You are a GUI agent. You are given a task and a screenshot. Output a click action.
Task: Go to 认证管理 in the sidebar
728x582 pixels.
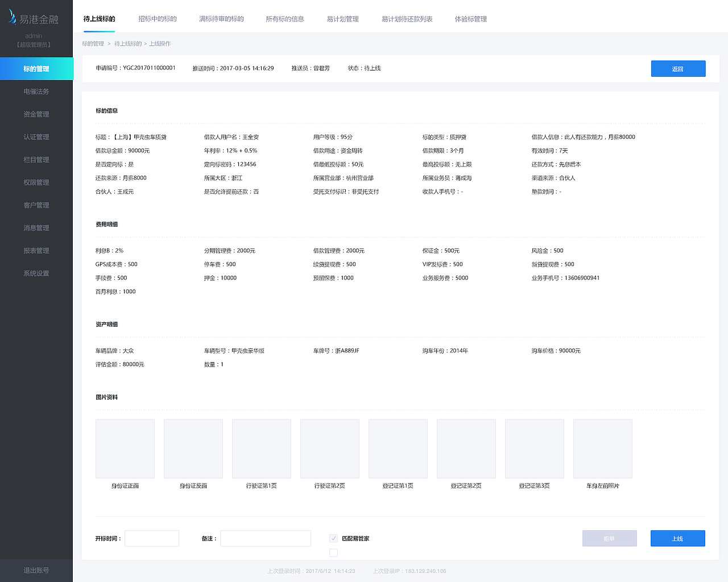coord(36,137)
